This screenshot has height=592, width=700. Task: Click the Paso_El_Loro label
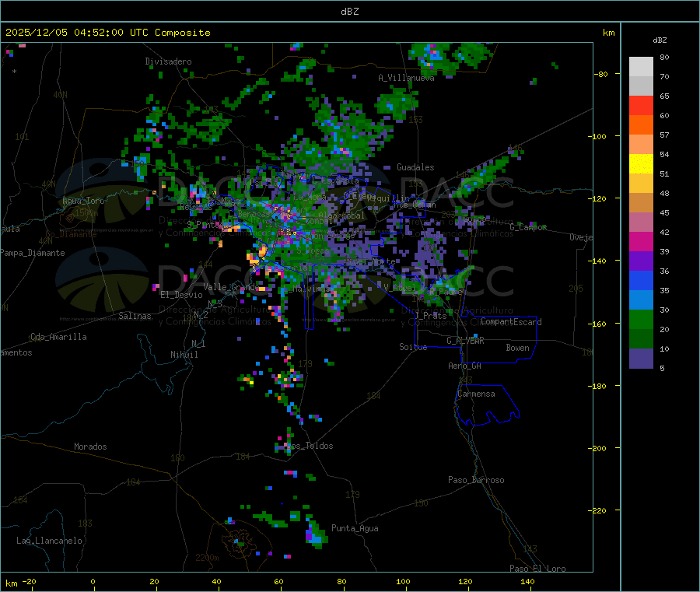[x=537, y=569]
